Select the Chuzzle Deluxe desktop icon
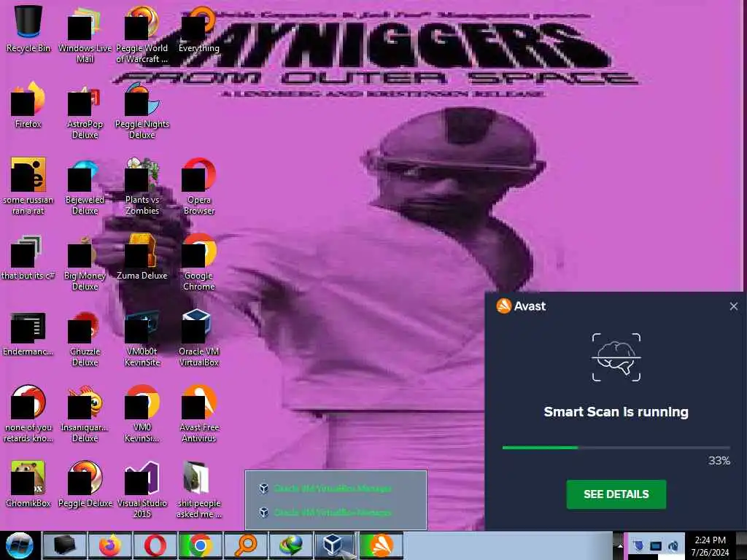Image resolution: width=747 pixels, height=560 pixels. [85, 338]
